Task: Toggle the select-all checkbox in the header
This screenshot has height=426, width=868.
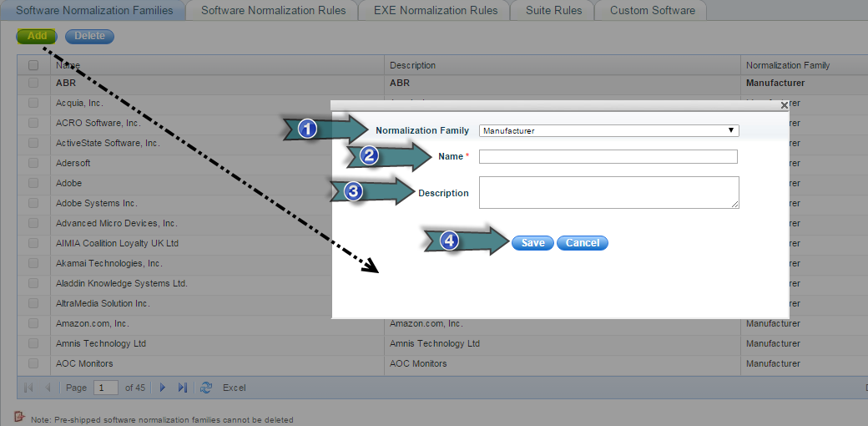Action: pos(33,65)
